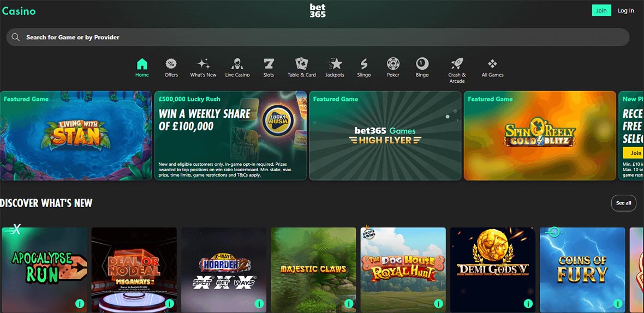Image resolution: width=644 pixels, height=313 pixels.
Task: Click the DISCOVER WHAT'S NEW heading
Action: coord(46,203)
